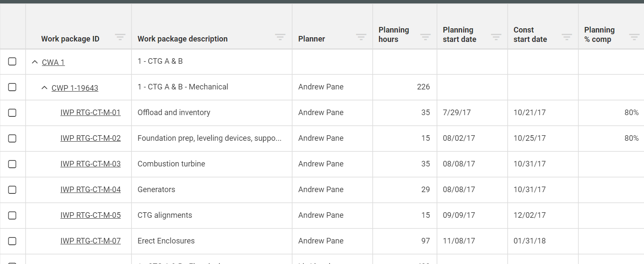Open filter for Work package ID column
This screenshot has width=644, height=264.
[x=120, y=37]
